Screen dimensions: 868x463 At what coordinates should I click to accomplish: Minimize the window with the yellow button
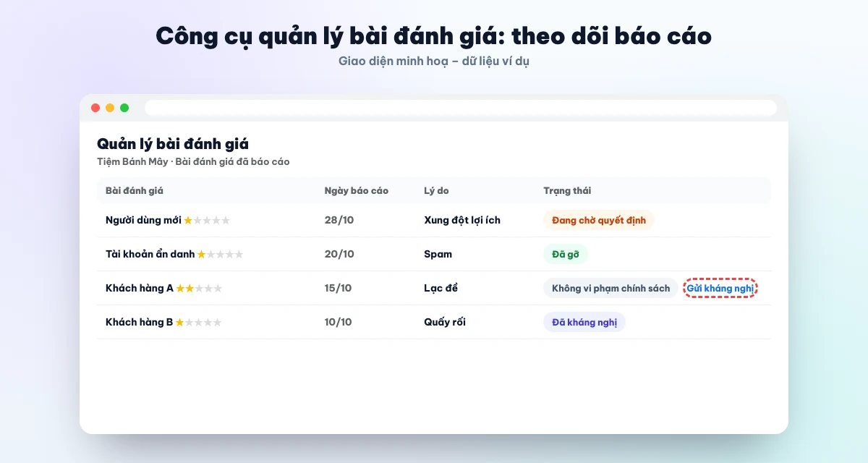110,108
